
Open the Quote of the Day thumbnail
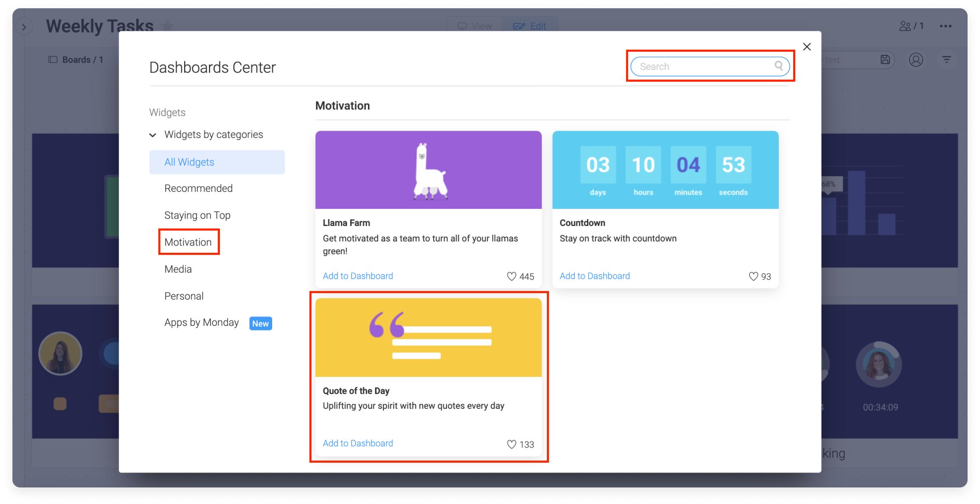(x=428, y=338)
